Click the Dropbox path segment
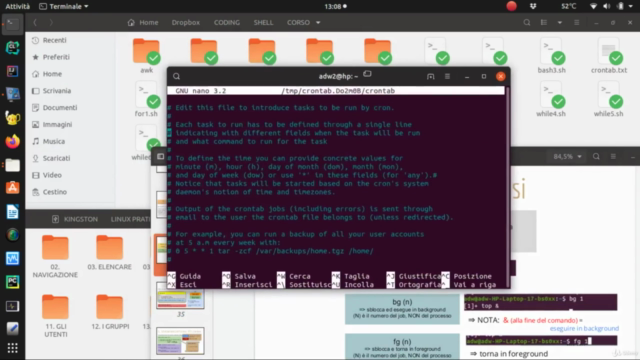The image size is (640, 360). tap(186, 22)
